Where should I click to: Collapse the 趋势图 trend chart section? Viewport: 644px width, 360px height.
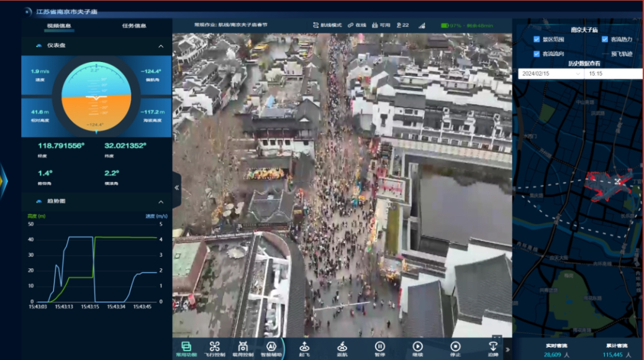(161, 202)
